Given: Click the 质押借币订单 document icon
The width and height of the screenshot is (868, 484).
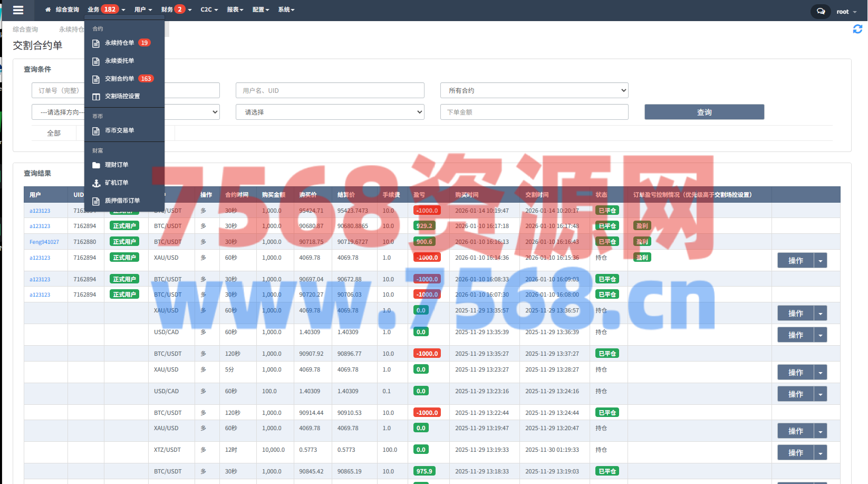Looking at the screenshot, I should [x=96, y=201].
